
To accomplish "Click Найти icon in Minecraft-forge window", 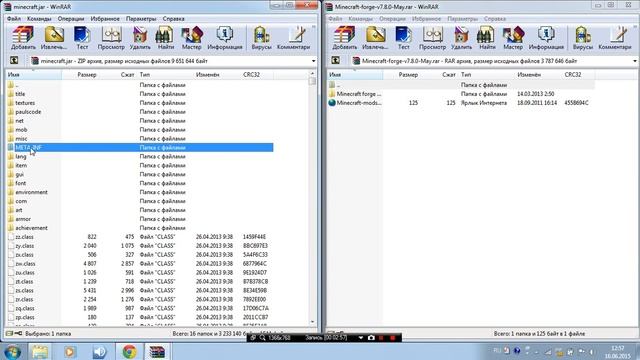I will (487, 38).
